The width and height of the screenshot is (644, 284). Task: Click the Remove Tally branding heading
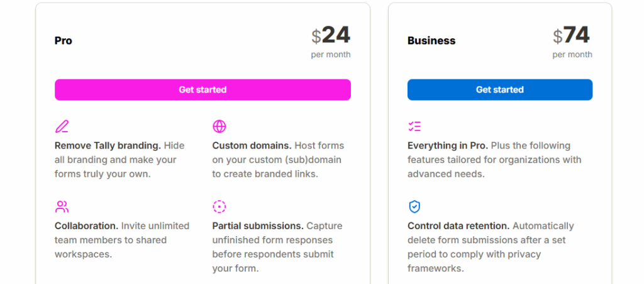(x=108, y=145)
